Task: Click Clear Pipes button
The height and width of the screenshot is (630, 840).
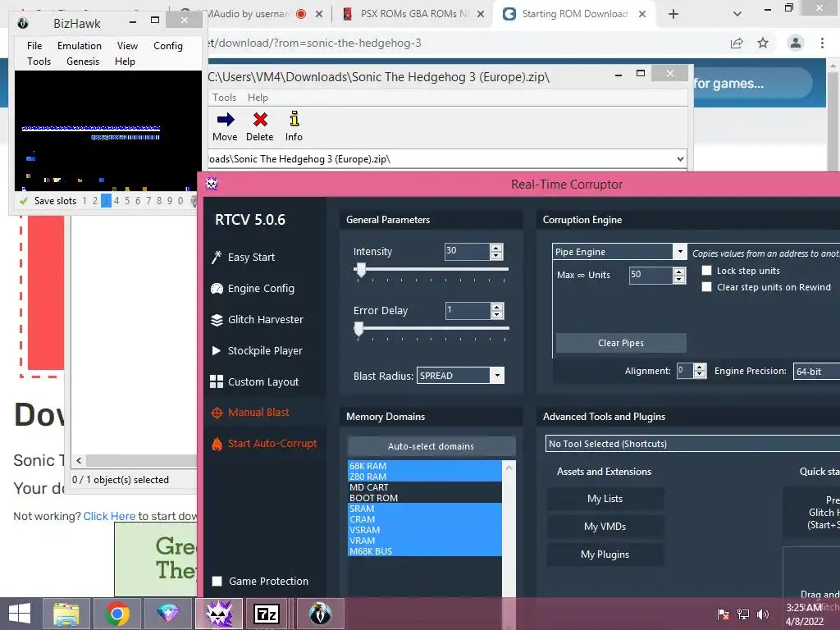Action: pyautogui.click(x=621, y=343)
